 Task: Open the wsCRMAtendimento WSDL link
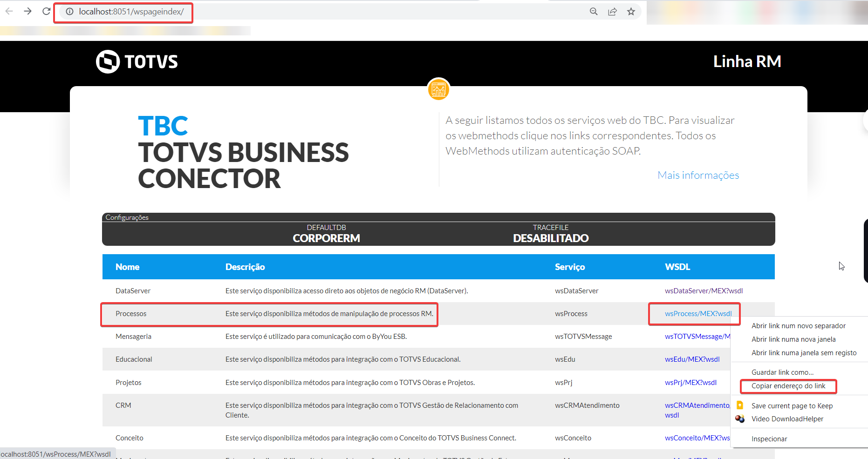(697, 410)
